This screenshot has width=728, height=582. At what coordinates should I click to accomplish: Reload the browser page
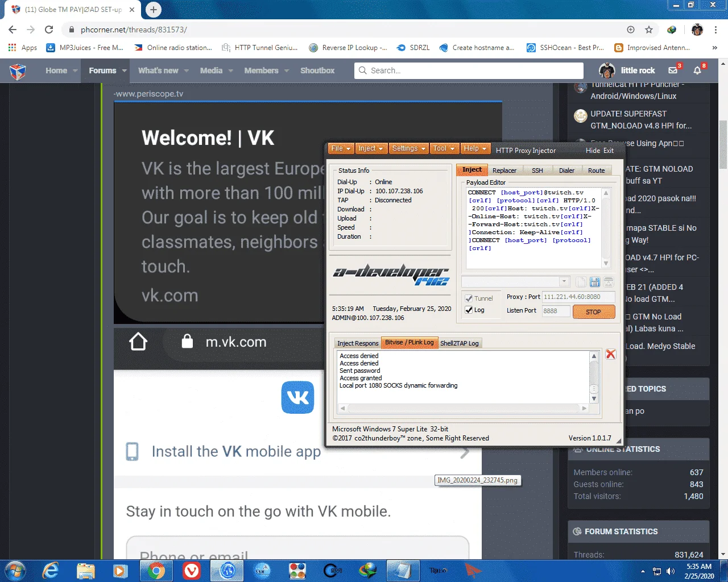[x=49, y=30]
